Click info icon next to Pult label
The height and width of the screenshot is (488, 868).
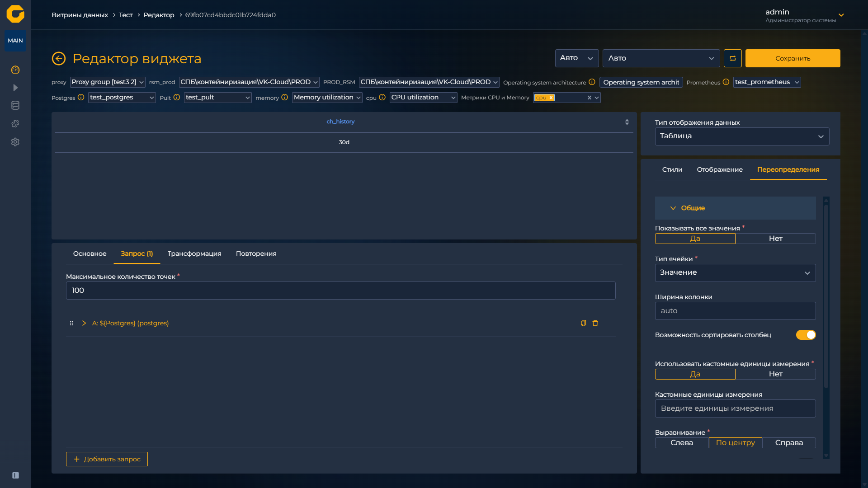pyautogui.click(x=177, y=97)
